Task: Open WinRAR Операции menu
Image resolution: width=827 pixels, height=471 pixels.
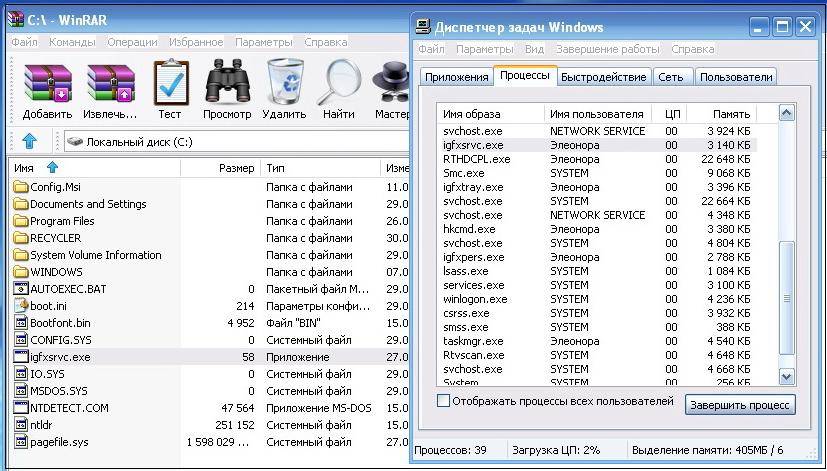Action: (132, 42)
